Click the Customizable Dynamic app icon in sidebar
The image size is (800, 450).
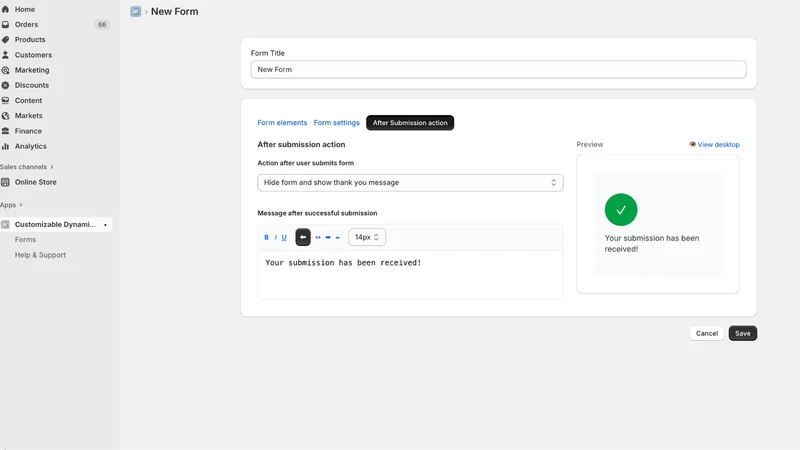click(5, 224)
